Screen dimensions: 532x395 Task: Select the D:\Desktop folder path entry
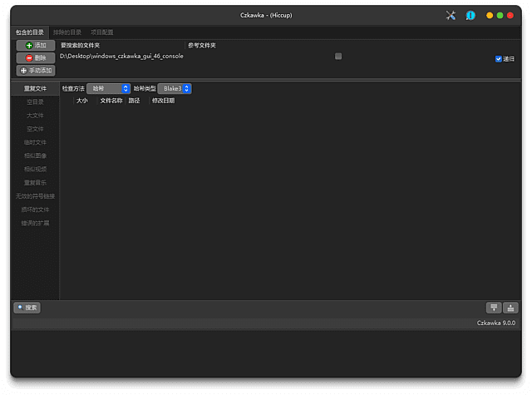[x=121, y=57]
